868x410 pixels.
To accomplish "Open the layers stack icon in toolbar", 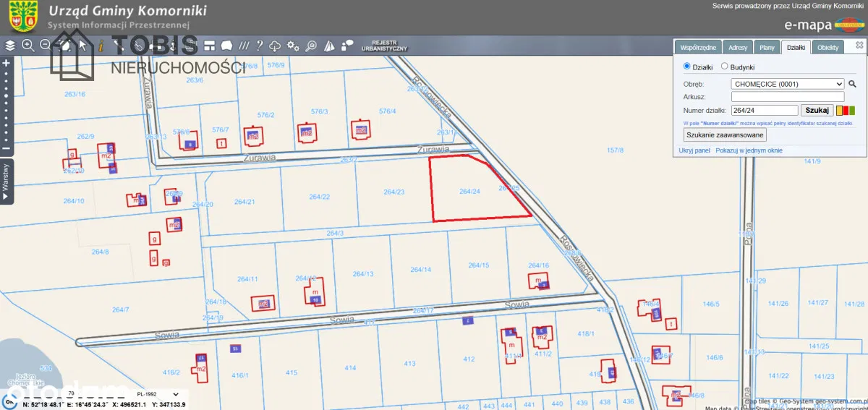I will point(9,46).
